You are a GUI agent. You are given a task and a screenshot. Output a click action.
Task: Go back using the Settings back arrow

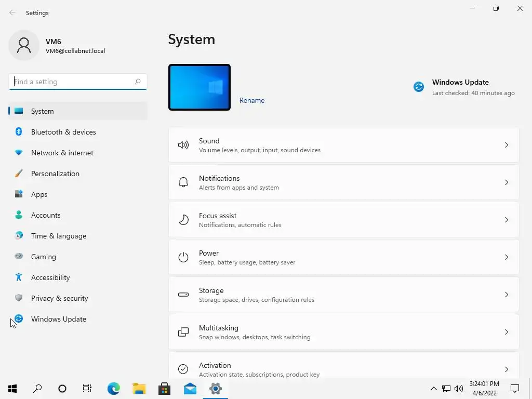click(12, 13)
